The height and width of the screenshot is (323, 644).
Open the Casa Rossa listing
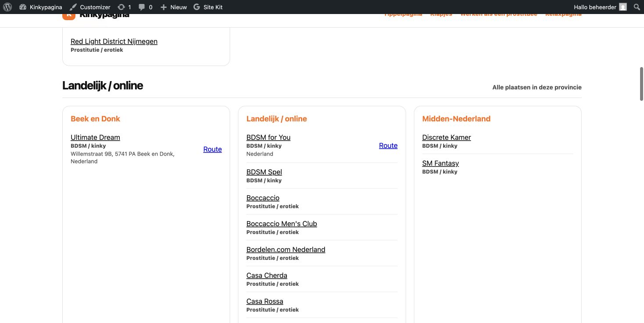pos(265,301)
